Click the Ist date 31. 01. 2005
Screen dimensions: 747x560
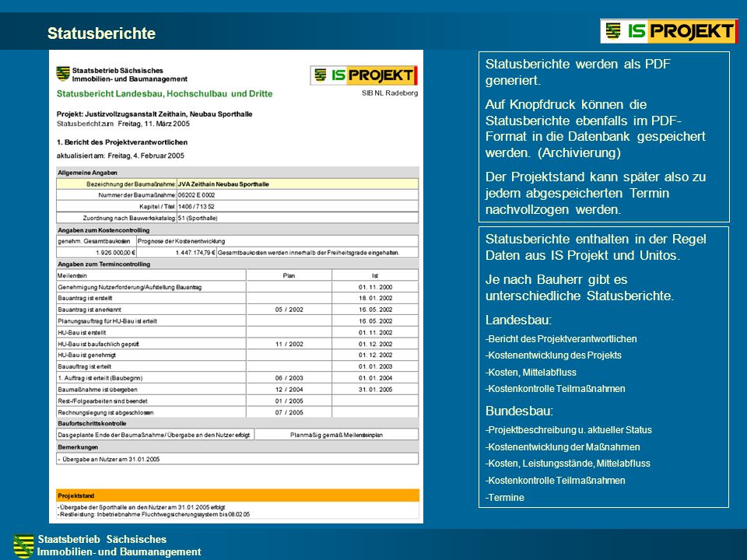coord(375,390)
